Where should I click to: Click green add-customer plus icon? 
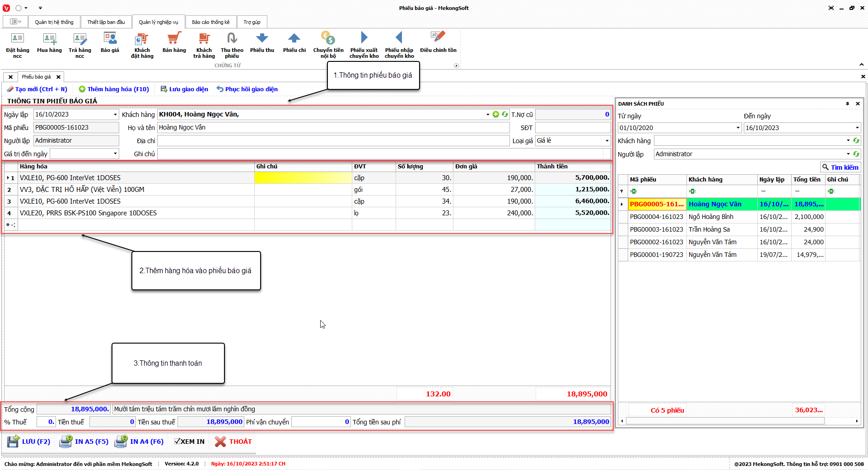[496, 115]
